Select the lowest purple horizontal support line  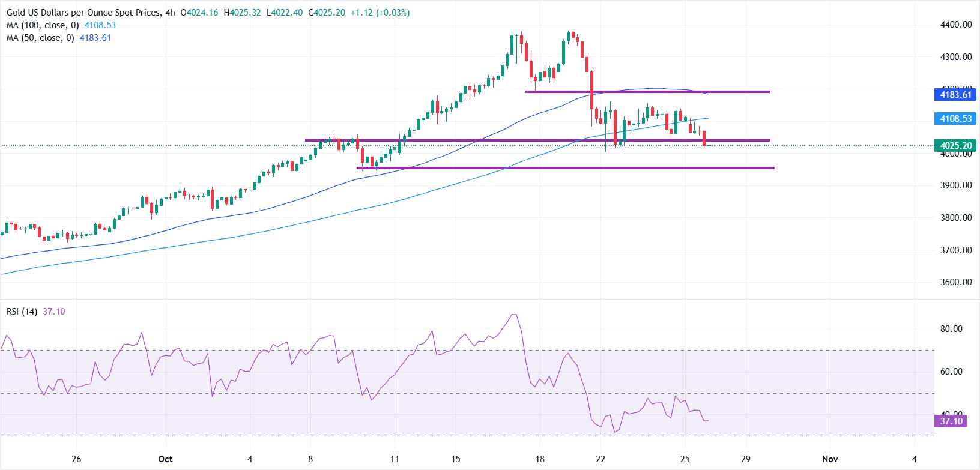pyautogui.click(x=564, y=168)
